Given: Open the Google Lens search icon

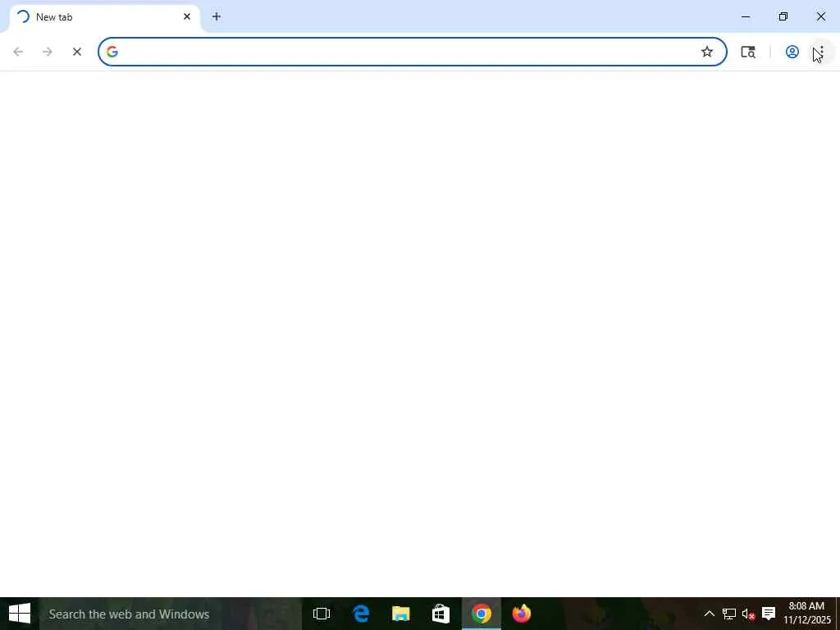Looking at the screenshot, I should (748, 52).
